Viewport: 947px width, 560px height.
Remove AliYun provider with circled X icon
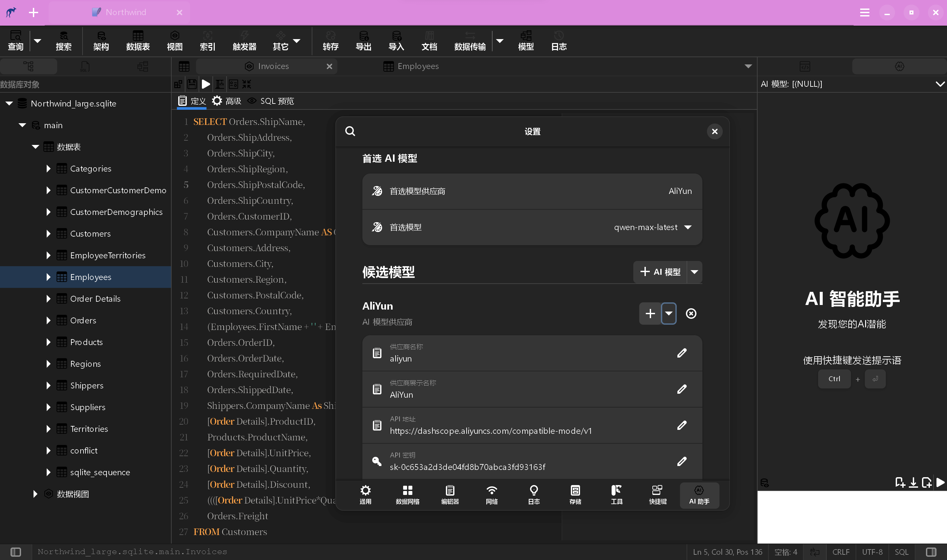tap(691, 313)
